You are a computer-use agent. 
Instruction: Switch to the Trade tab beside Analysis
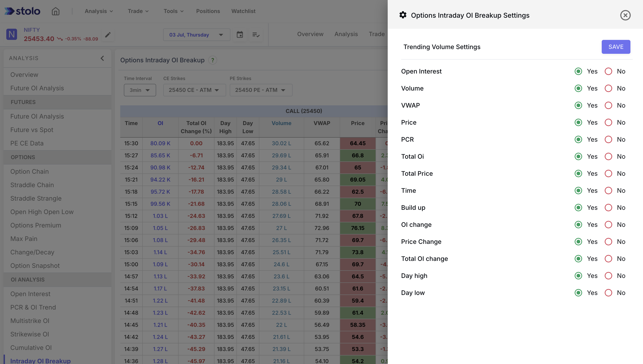376,34
